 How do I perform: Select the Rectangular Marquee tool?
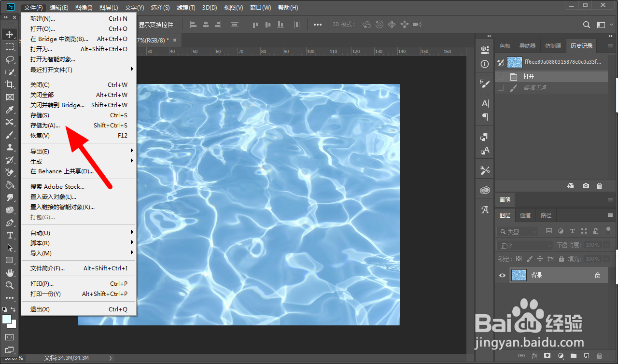coord(9,47)
